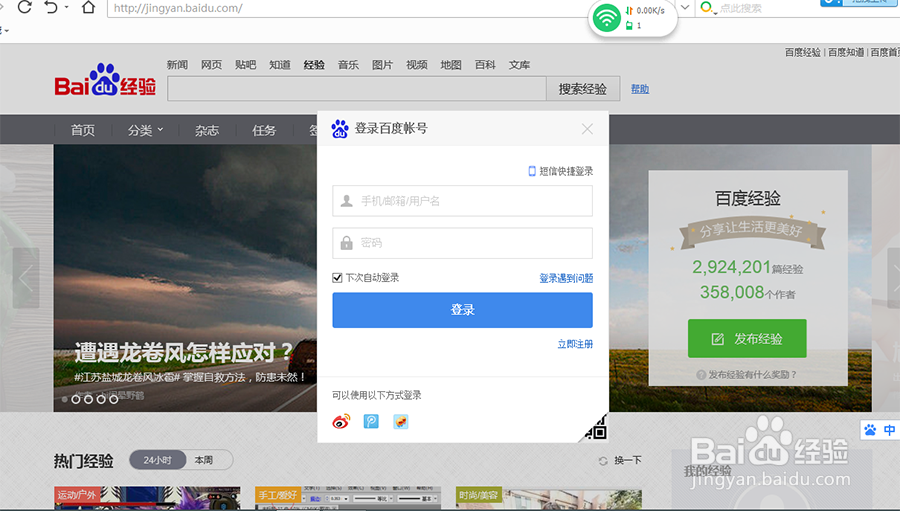Viewport: 900px width, 511px height.
Task: Go to 地图 in top links
Action: (x=451, y=65)
